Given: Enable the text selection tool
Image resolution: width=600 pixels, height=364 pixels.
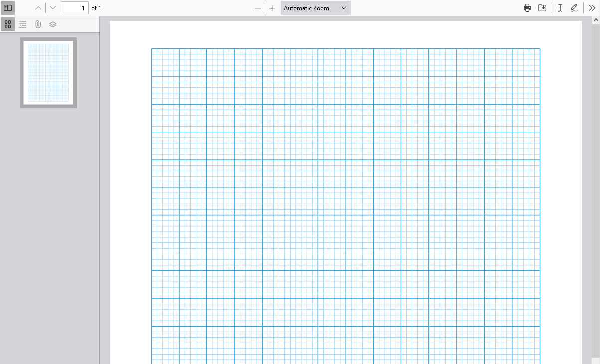Looking at the screenshot, I should [560, 8].
